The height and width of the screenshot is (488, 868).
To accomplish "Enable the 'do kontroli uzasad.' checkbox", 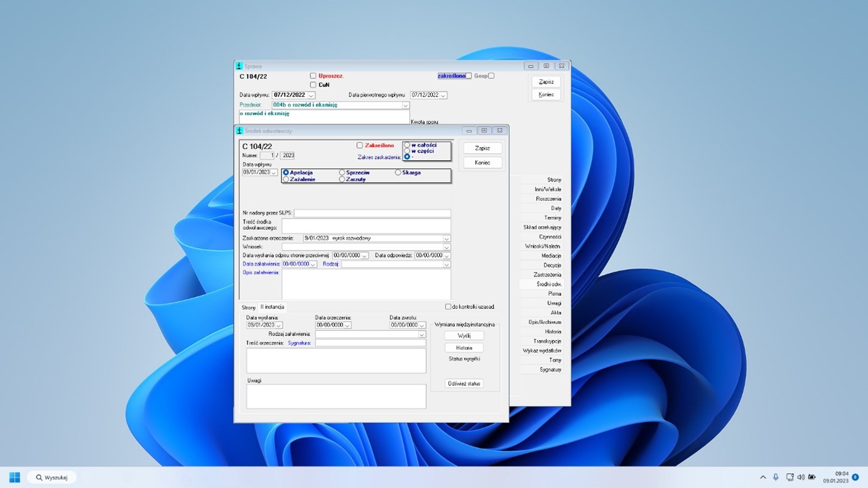I will coord(448,307).
